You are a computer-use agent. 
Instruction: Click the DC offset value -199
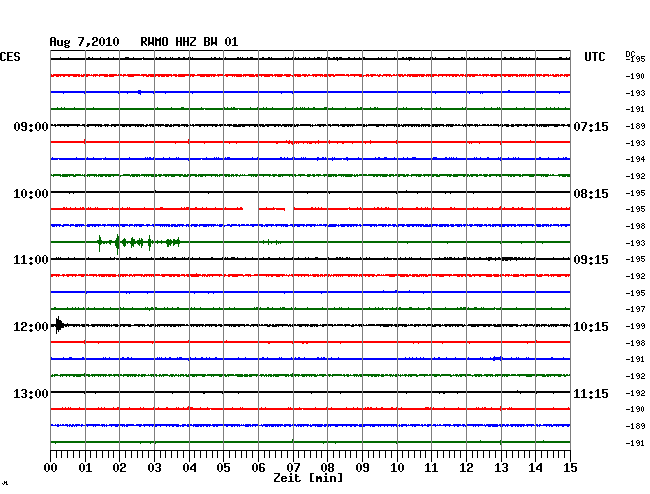coord(635,326)
